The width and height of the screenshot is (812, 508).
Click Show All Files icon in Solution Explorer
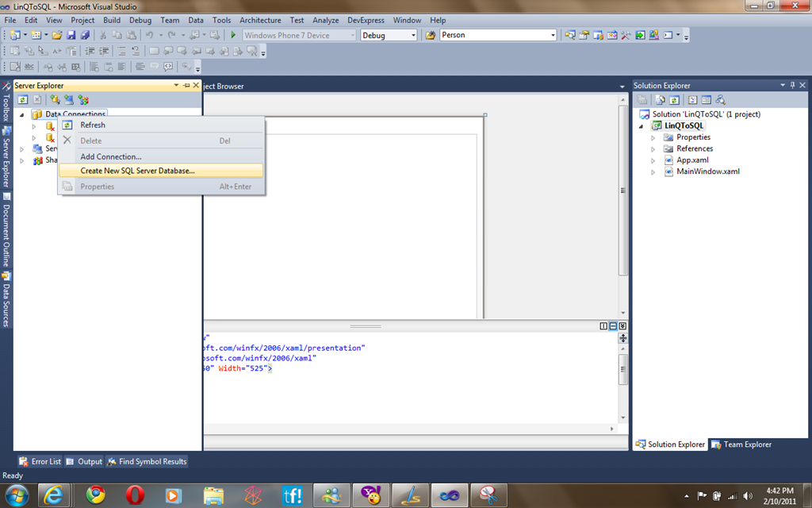pos(661,100)
